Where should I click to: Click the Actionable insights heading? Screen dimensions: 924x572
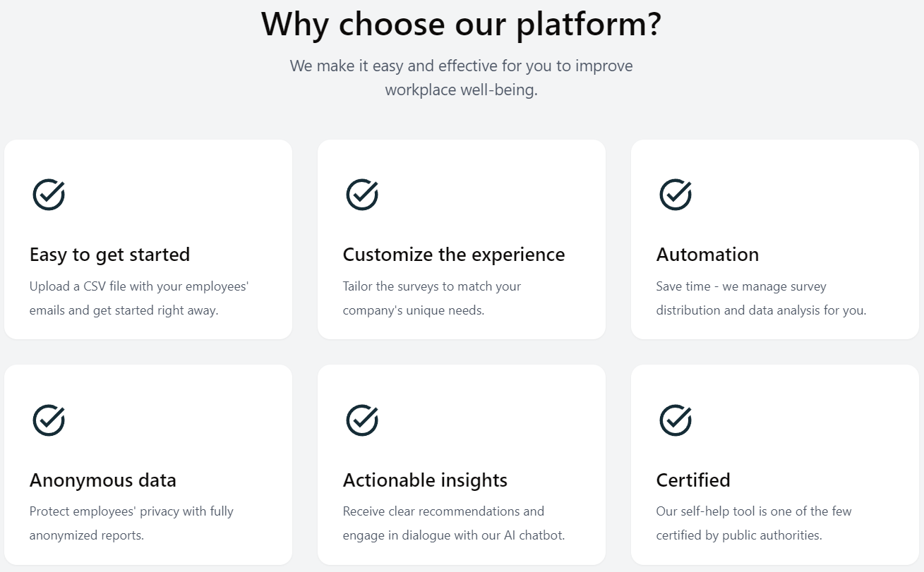425,480
